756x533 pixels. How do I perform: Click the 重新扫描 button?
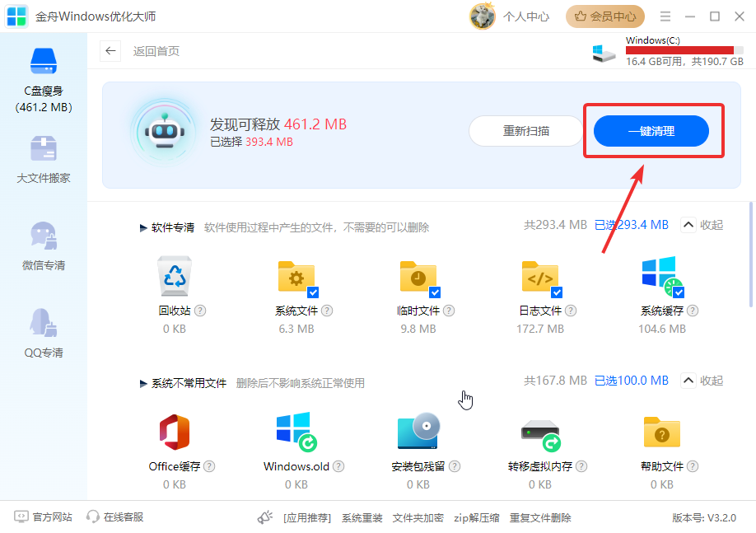coord(526,131)
